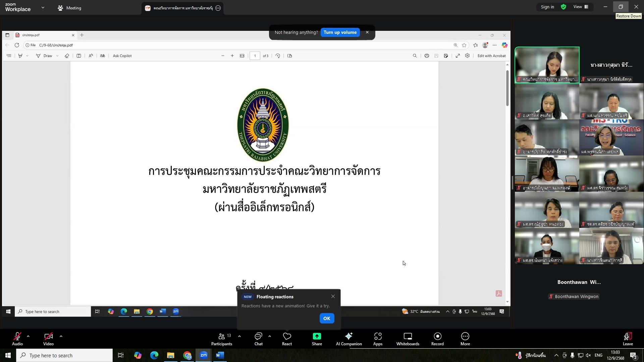Select the Erase tool in PDF toolbar
644x362 pixels.
point(67,56)
